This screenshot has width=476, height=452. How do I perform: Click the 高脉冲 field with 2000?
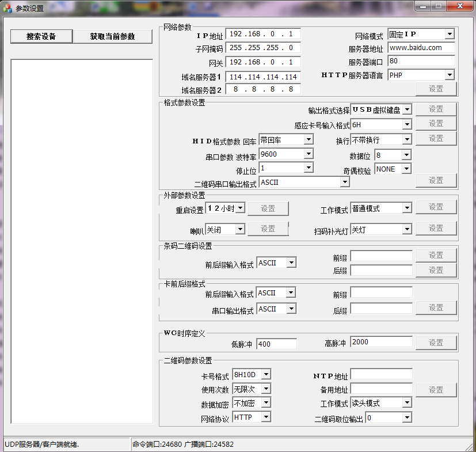(x=381, y=342)
